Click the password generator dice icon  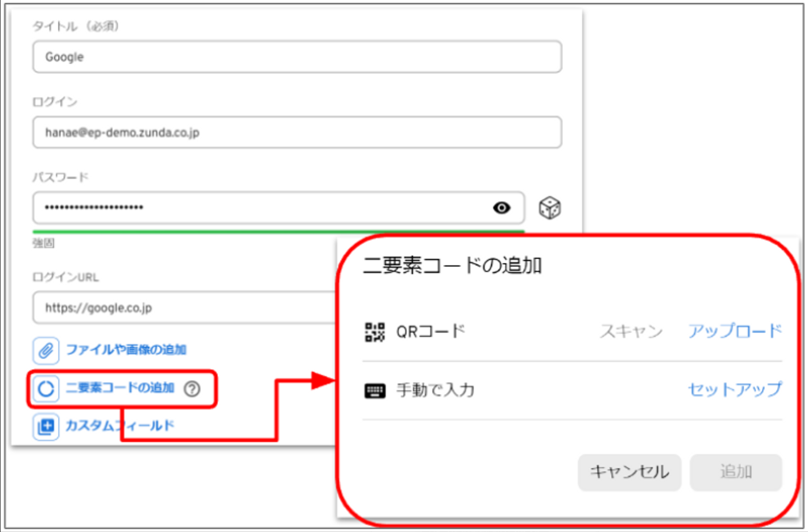point(549,208)
